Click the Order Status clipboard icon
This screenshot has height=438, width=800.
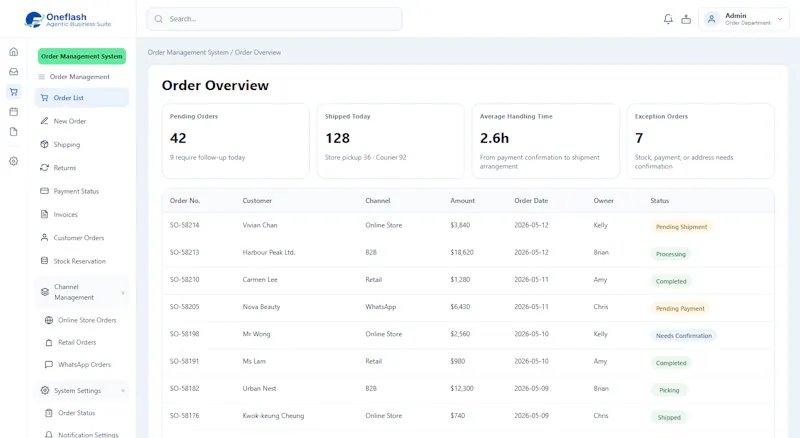coord(49,413)
